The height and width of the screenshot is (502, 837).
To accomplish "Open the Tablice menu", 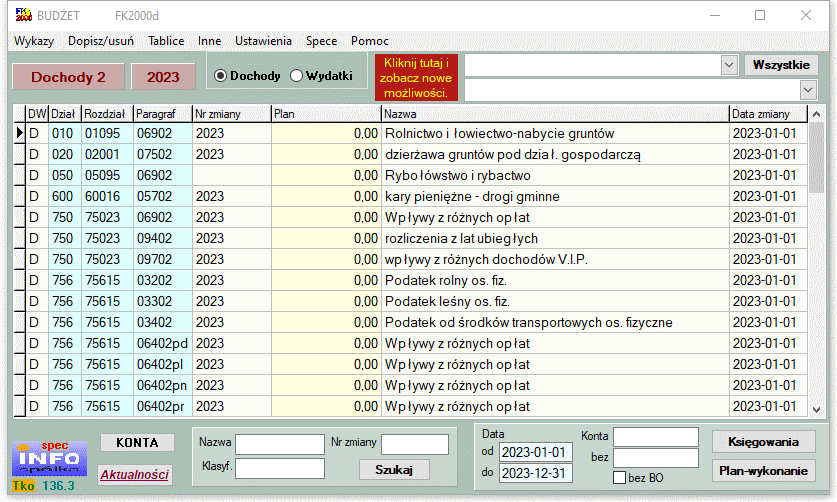I will click(x=166, y=41).
